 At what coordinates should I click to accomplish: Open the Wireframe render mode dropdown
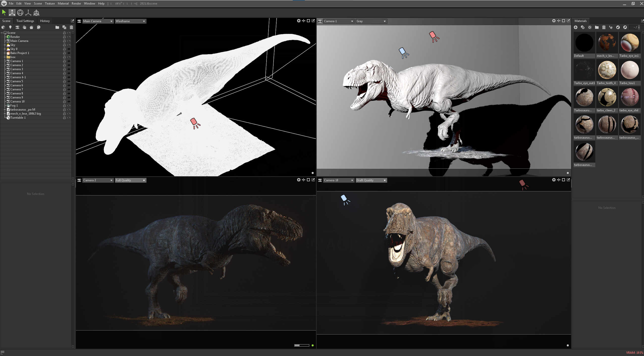click(x=130, y=21)
